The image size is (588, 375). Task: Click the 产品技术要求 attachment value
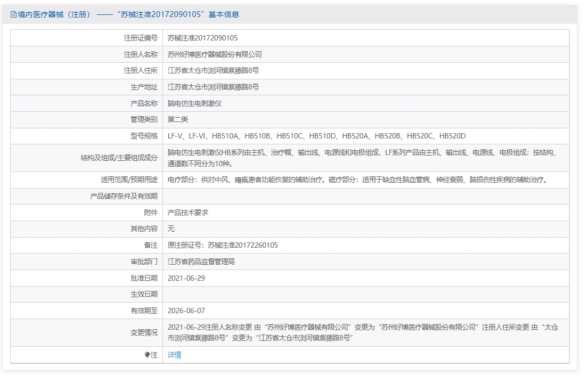(x=188, y=213)
